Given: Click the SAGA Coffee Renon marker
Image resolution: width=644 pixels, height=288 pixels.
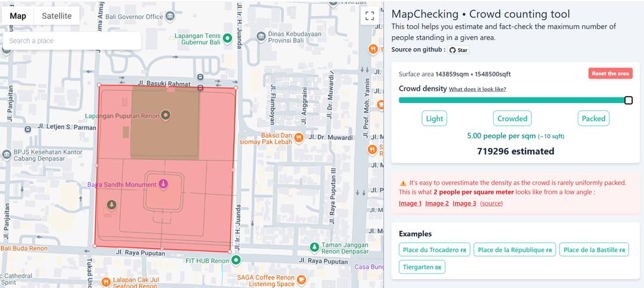Looking at the screenshot, I should tap(301, 280).
